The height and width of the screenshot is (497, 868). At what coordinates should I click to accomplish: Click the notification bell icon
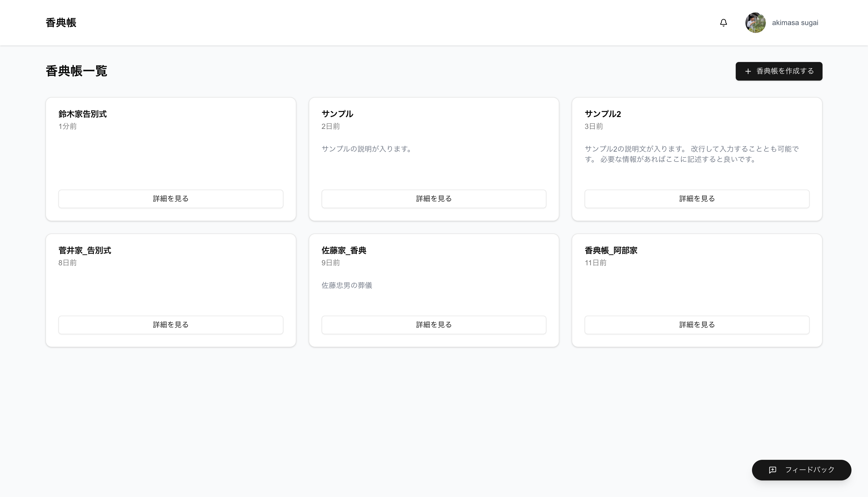click(723, 22)
